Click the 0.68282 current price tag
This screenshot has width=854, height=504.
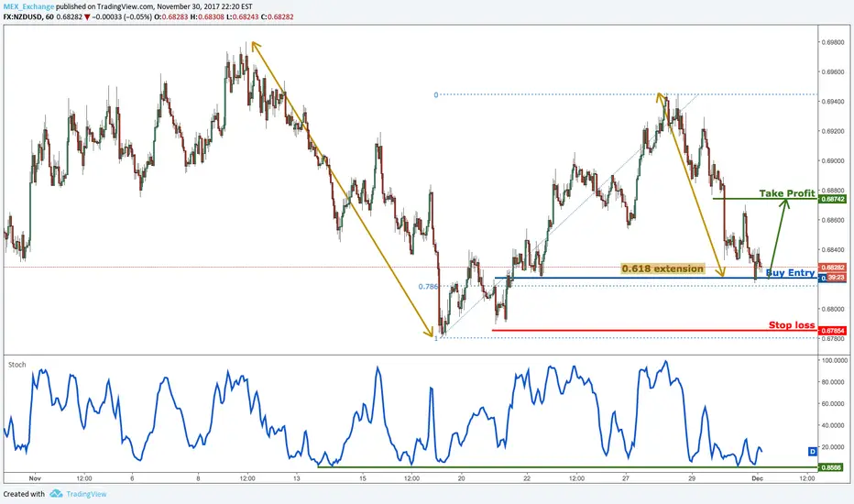pyautogui.click(x=832, y=268)
